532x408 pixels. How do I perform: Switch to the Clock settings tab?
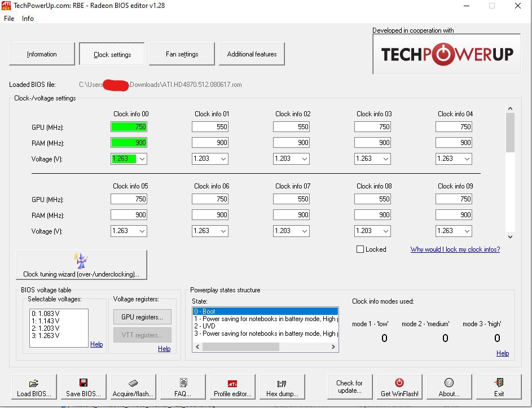click(x=112, y=54)
